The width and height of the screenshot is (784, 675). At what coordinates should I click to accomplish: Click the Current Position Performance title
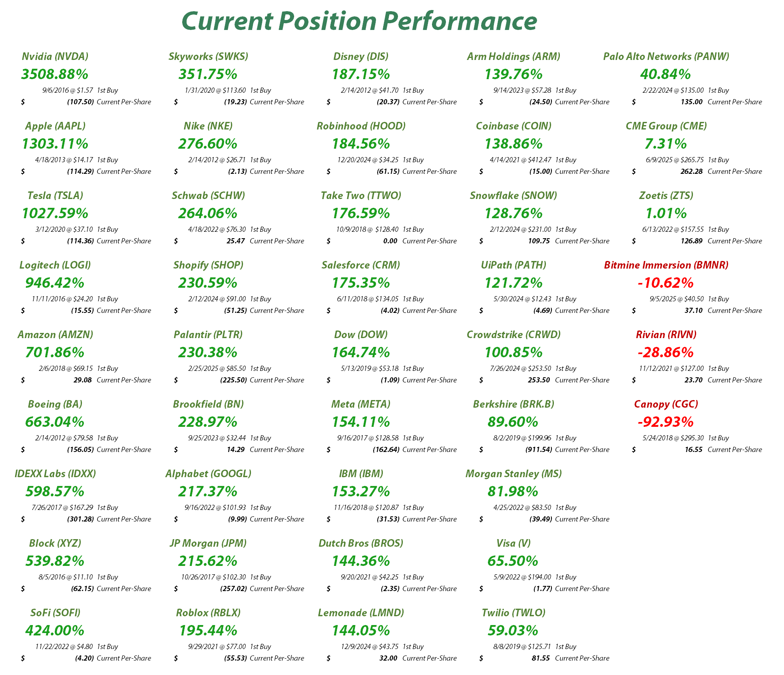coord(359,21)
